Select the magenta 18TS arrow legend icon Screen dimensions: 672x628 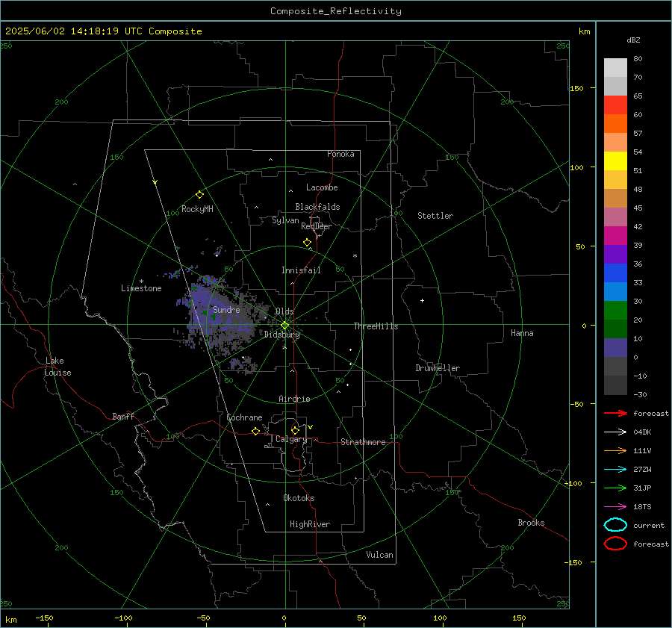[615, 507]
